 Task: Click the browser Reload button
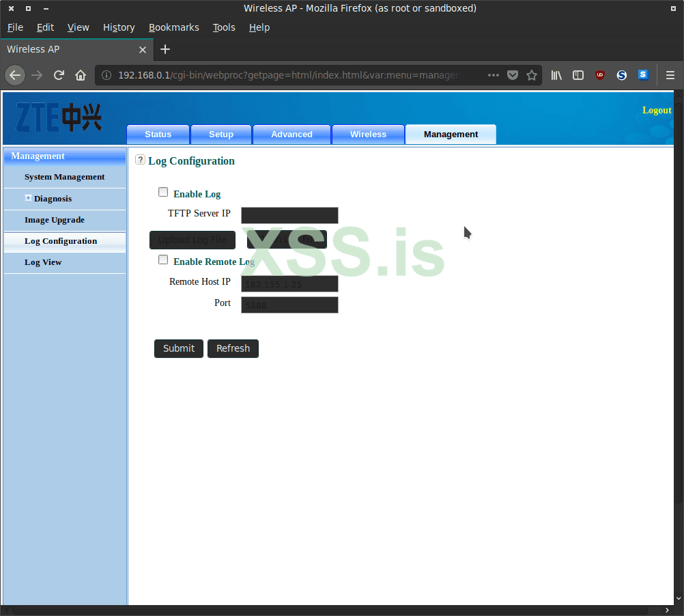[x=59, y=75]
